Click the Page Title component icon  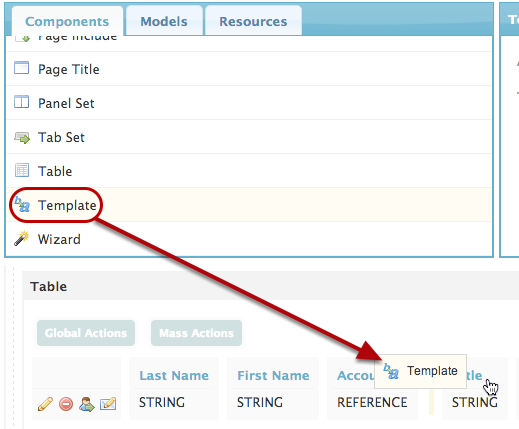(21, 68)
